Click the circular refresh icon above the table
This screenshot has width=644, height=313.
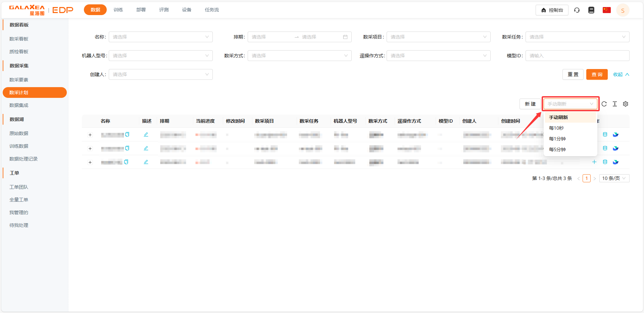tap(604, 104)
